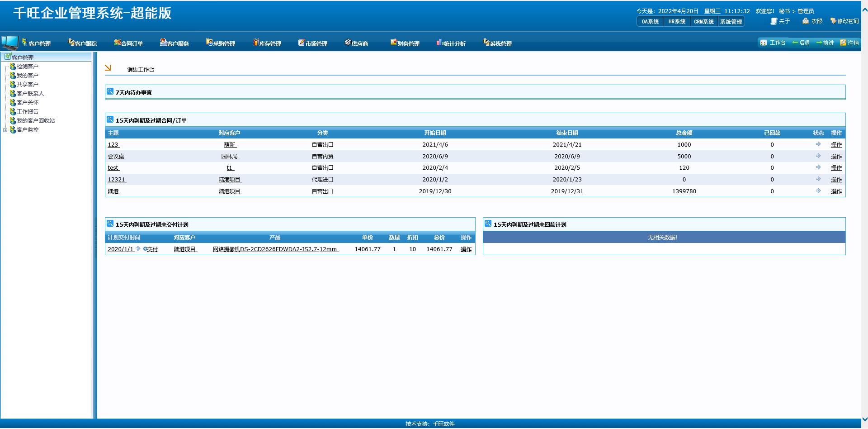
Task: Open the 会议桌 contract link
Action: pyautogui.click(x=116, y=157)
